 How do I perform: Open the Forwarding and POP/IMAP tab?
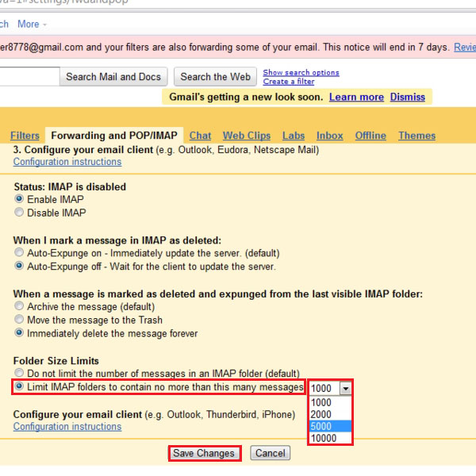pos(114,136)
